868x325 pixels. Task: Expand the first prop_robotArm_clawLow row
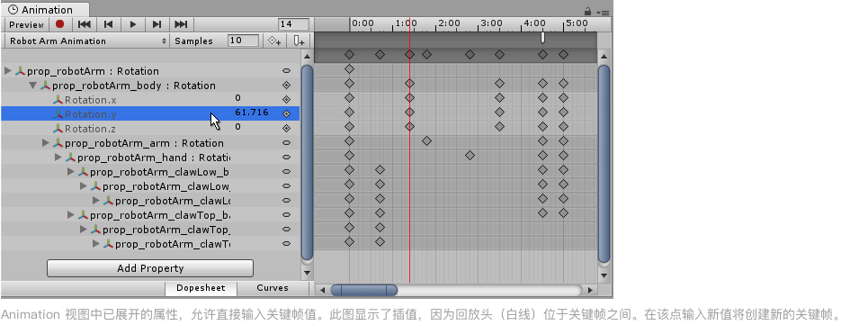point(71,172)
